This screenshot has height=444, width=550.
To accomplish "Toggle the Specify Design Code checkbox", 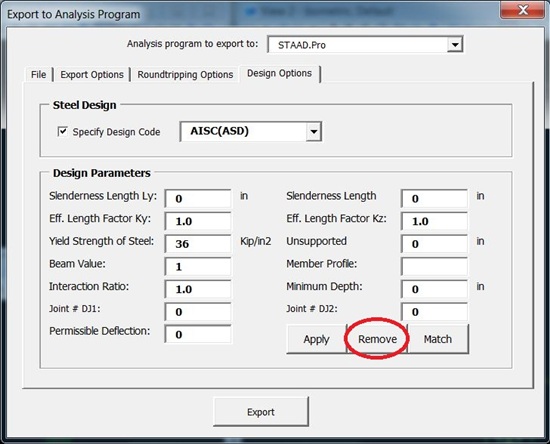I will click(62, 132).
